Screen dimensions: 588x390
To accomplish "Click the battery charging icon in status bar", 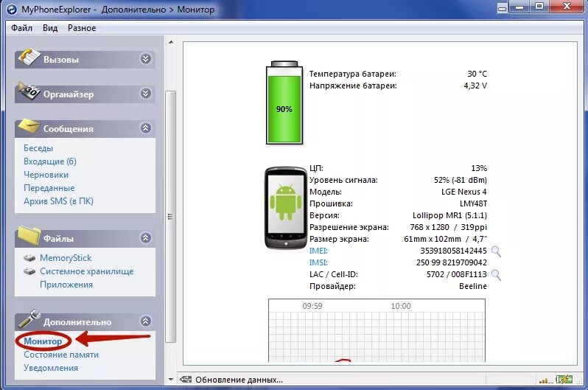I will (x=564, y=380).
